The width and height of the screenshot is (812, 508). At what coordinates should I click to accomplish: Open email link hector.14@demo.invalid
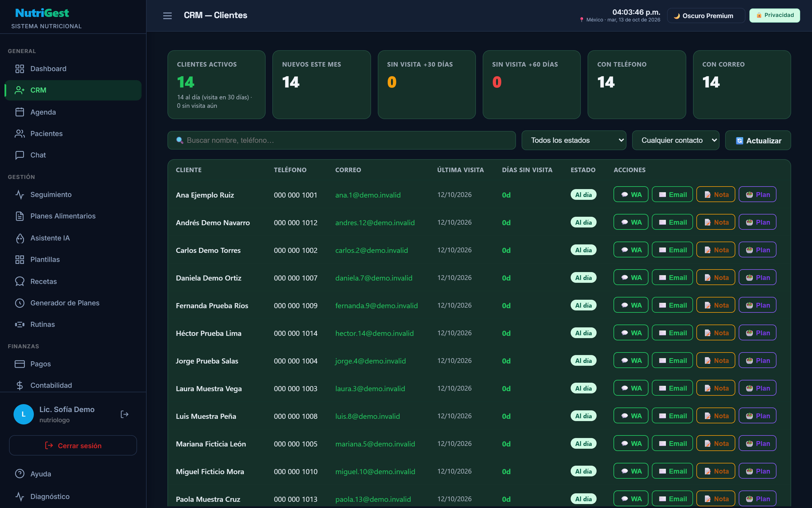click(x=374, y=333)
